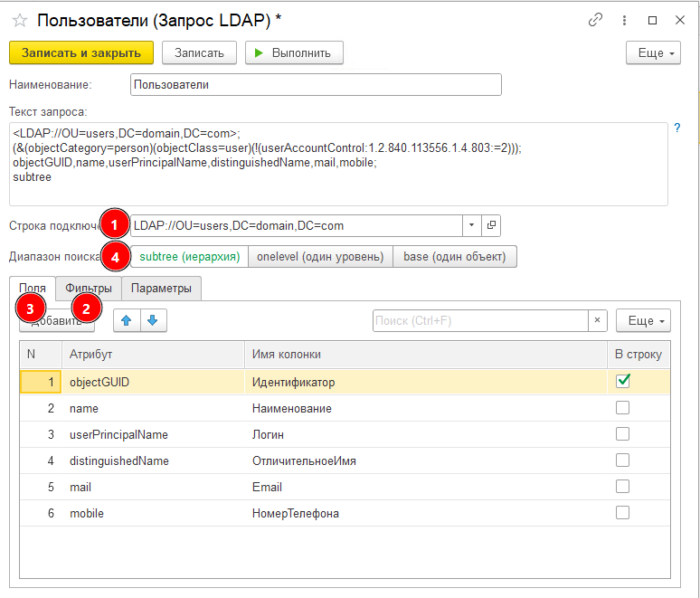The width and height of the screenshot is (700, 598).
Task: Click inside the Текст запроса text area
Action: 338,165
